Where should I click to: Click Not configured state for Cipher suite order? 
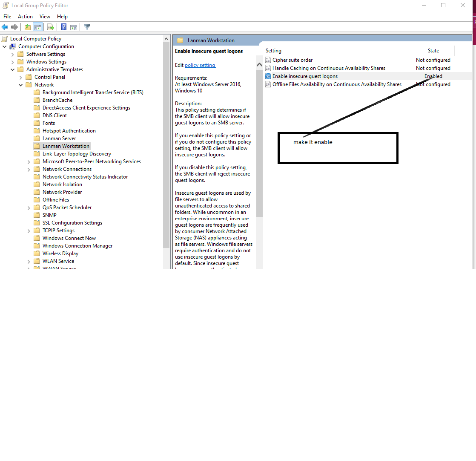pos(433,60)
